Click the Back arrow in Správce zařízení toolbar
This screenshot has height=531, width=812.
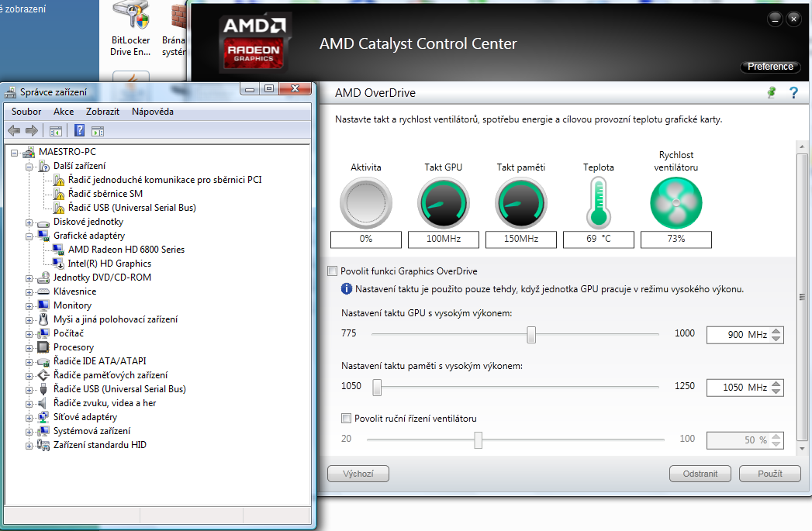(14, 131)
